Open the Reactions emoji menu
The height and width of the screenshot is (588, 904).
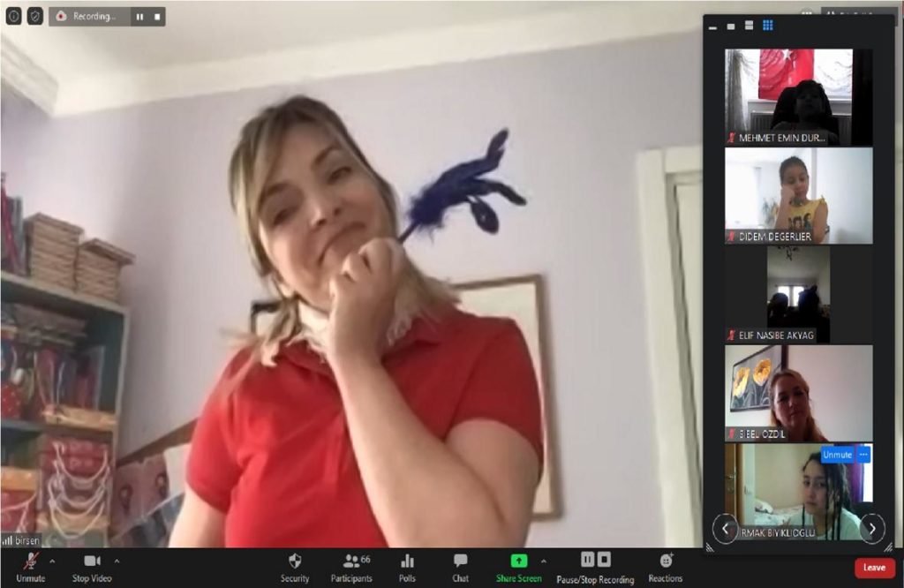666,568
